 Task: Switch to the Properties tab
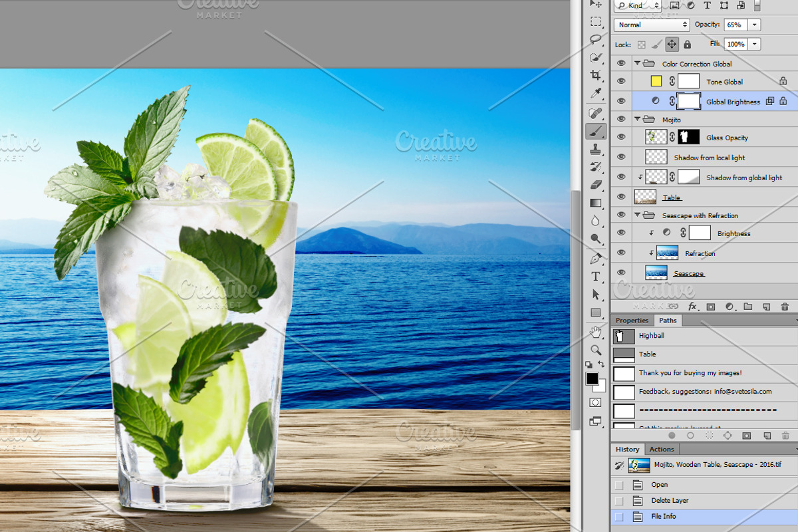coord(632,321)
